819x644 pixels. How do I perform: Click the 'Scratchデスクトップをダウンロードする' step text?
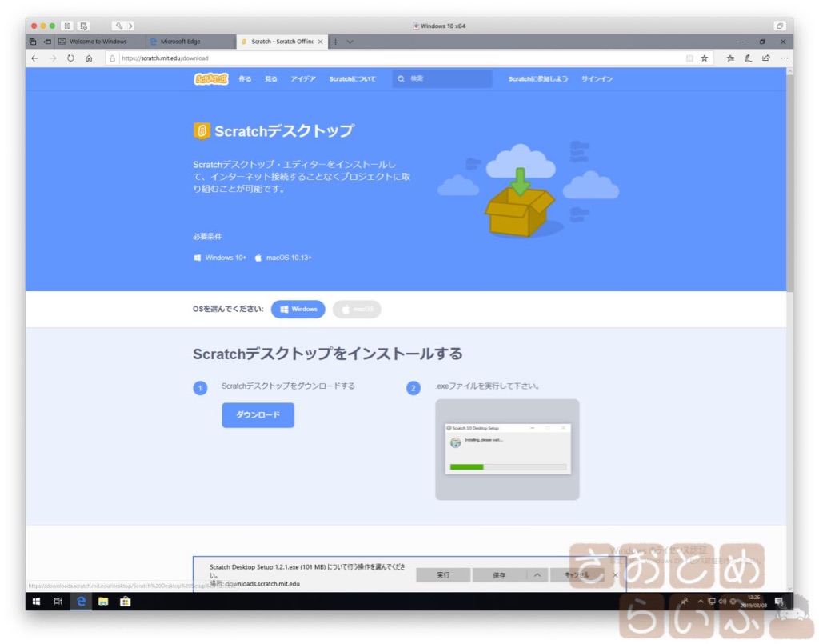click(x=288, y=386)
